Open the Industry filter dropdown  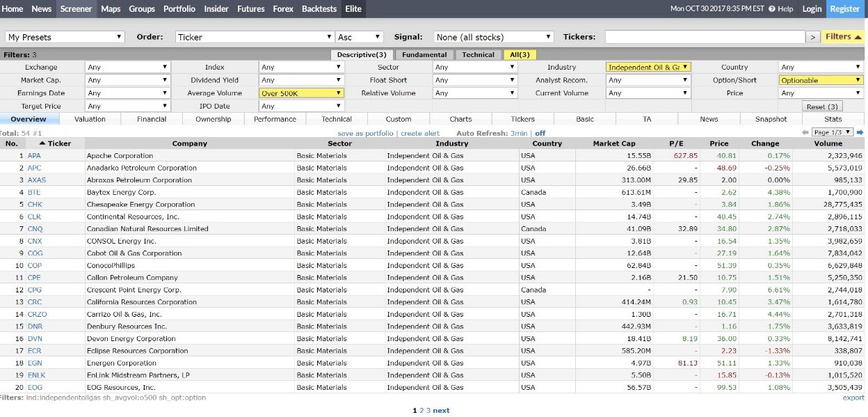(x=648, y=68)
